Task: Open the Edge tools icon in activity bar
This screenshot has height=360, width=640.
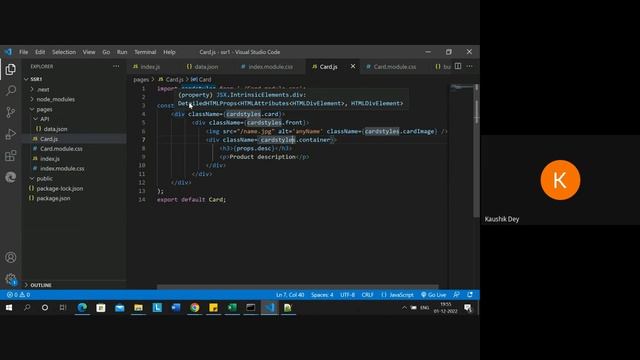Action: click(11, 177)
